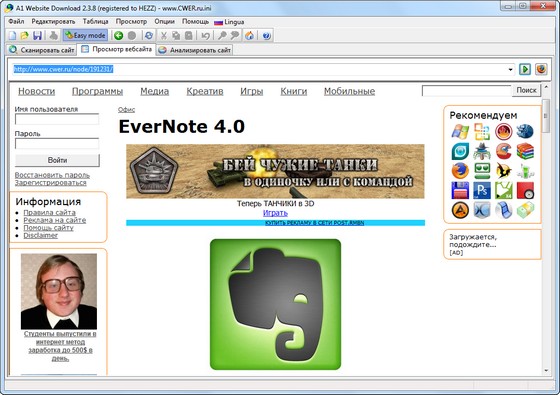This screenshot has width=560, height=395.
Task: Click the Save project floppy icon
Action: pos(37,35)
